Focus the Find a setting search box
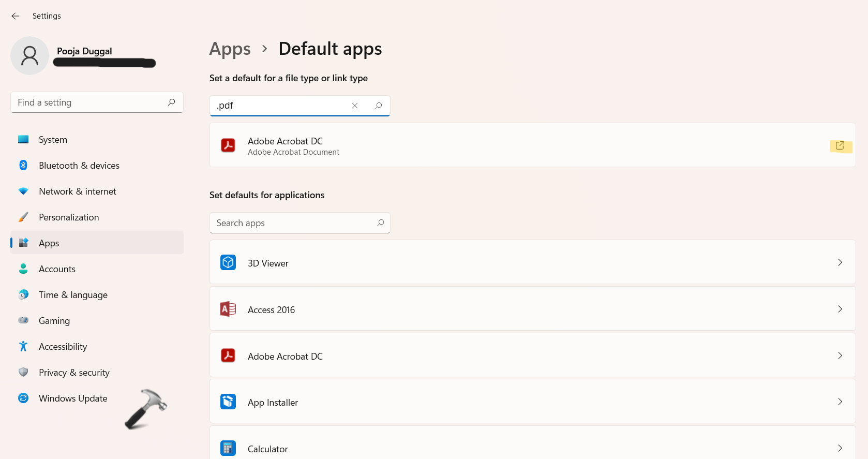This screenshot has width=868, height=459. click(91, 102)
